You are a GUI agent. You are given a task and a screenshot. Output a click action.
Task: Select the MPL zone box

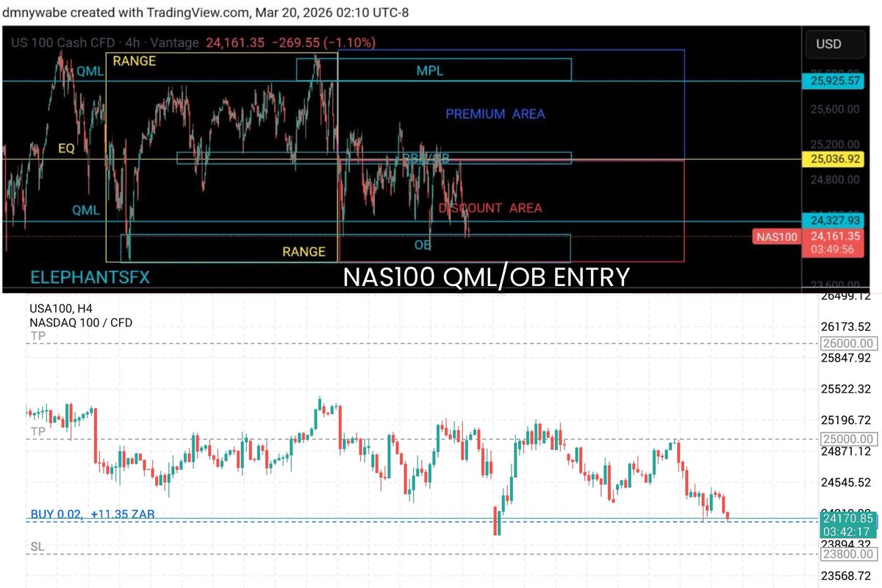coord(429,71)
